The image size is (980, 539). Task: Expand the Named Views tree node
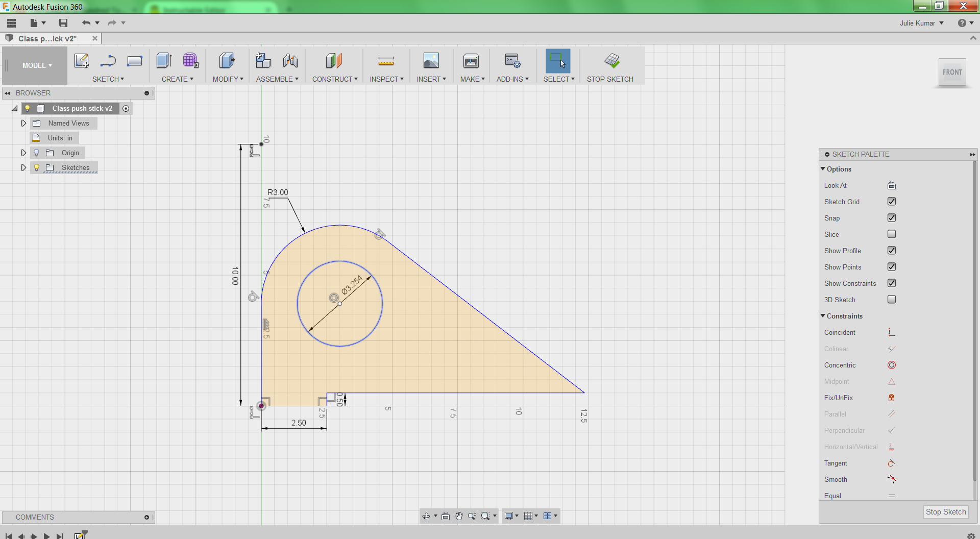[23, 123]
